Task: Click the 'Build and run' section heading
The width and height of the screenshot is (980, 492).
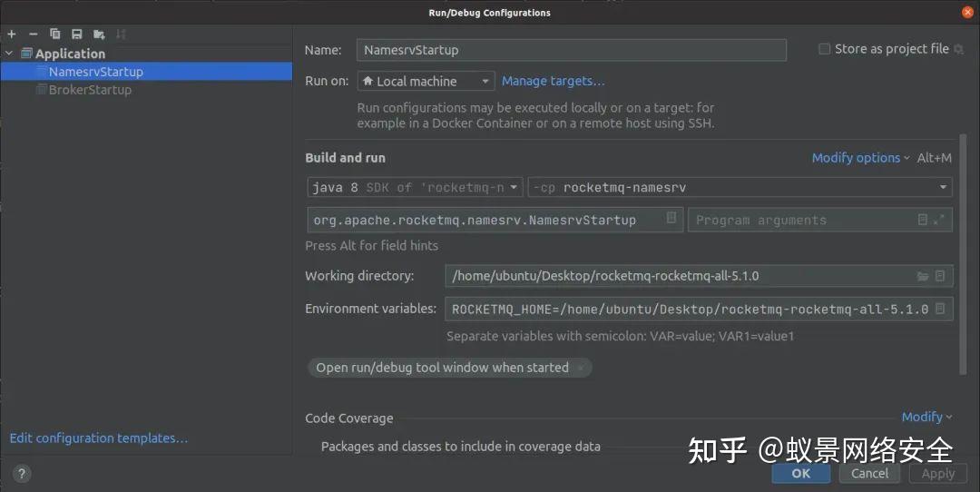Action: tap(345, 158)
